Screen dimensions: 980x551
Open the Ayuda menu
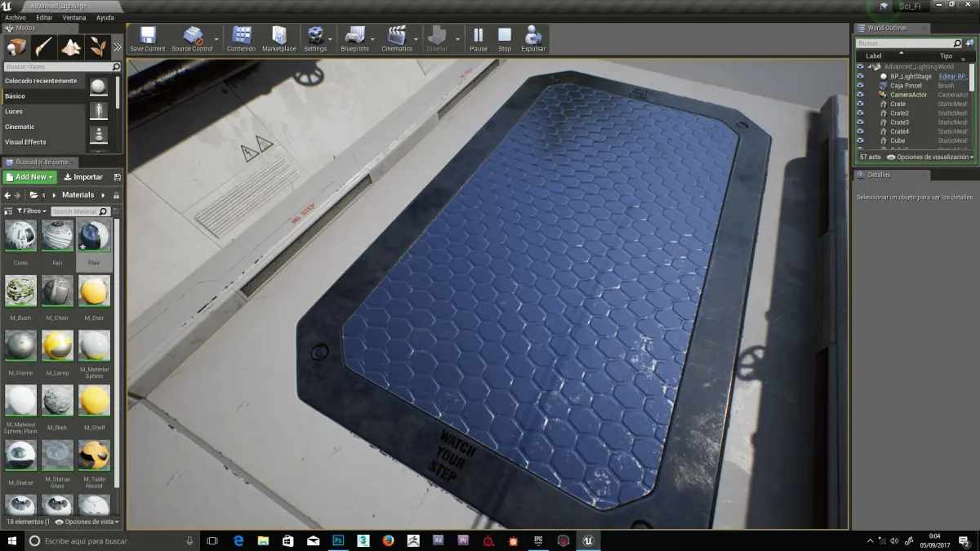(x=105, y=17)
